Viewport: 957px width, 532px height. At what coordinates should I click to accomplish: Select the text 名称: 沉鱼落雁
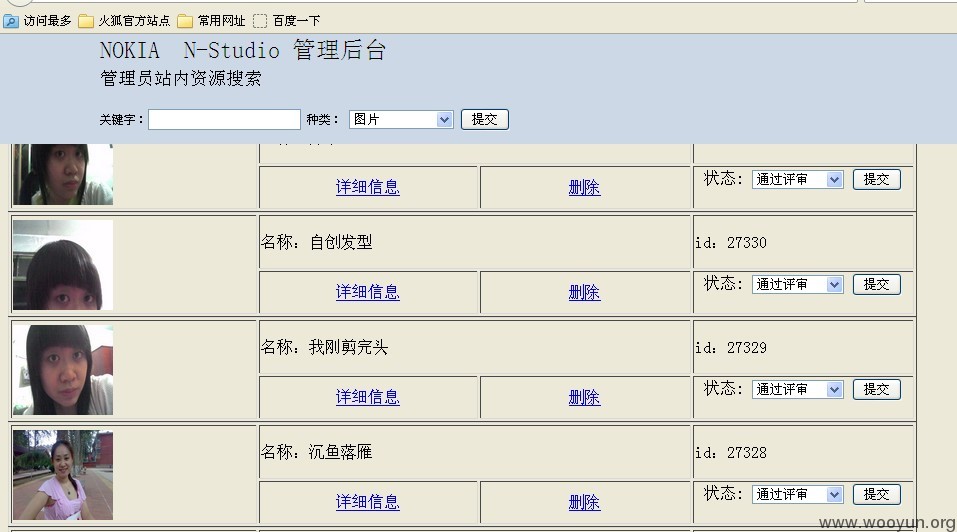(316, 452)
